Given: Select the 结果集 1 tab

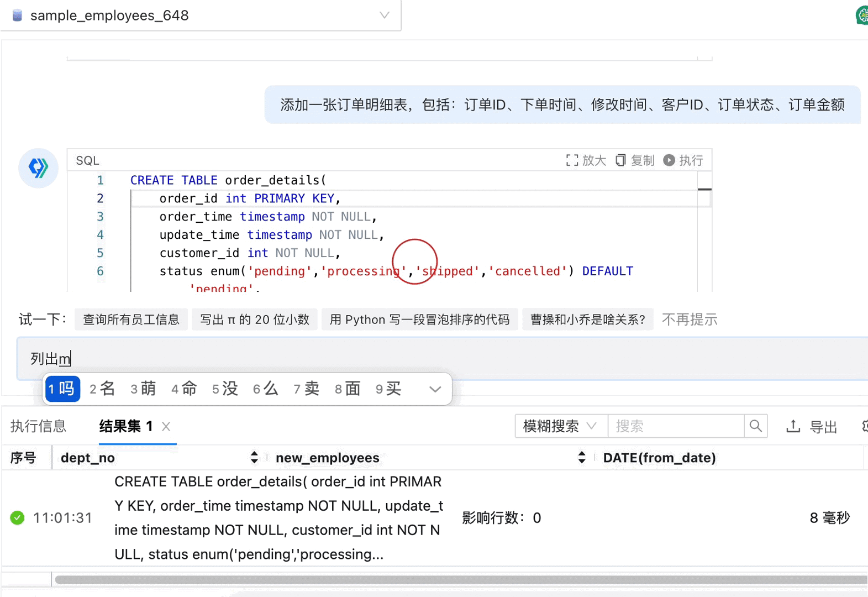Looking at the screenshot, I should [x=125, y=426].
